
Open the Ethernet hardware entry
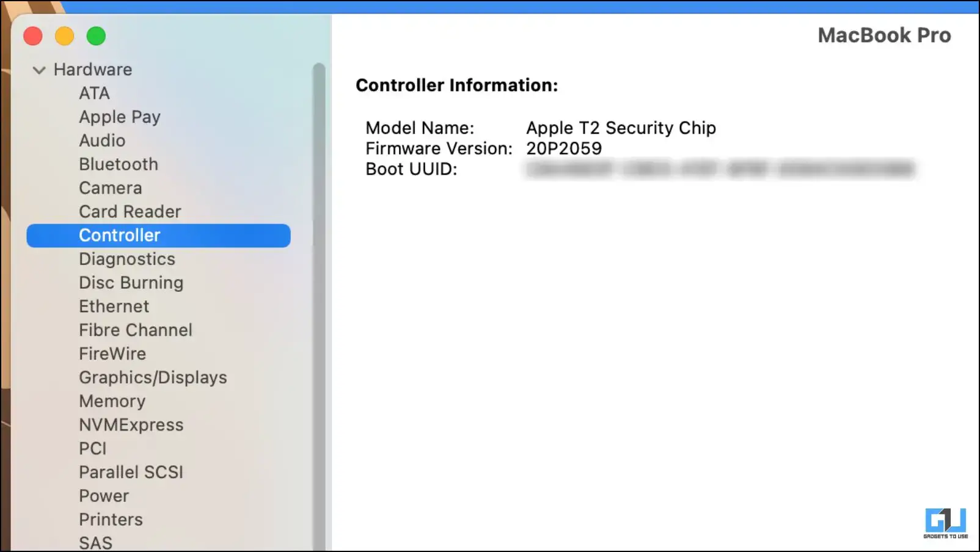tap(114, 307)
